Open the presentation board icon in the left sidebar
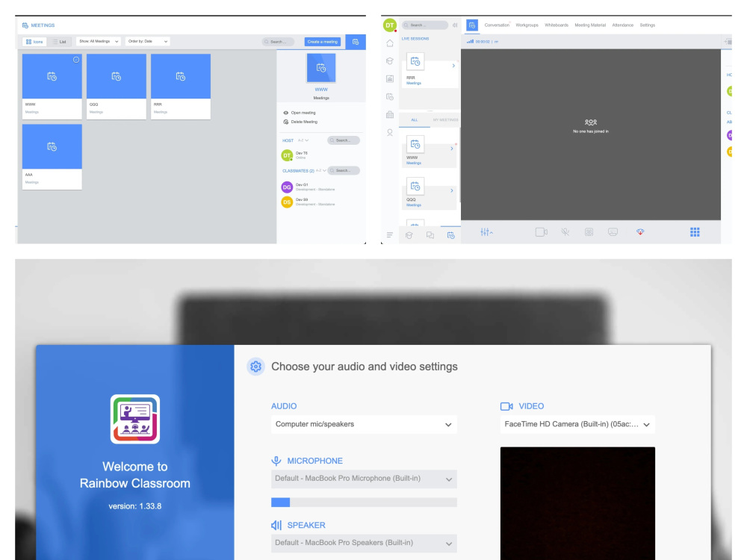Image resolution: width=747 pixels, height=560 pixels. 390,78
